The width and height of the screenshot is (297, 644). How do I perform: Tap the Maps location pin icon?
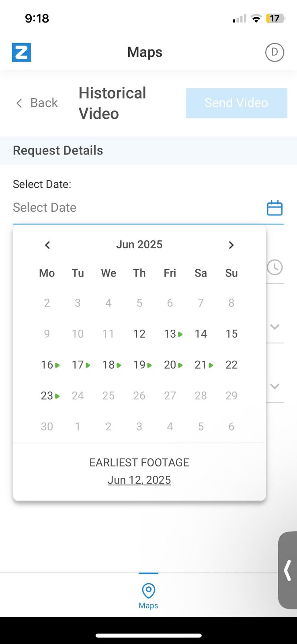(148, 591)
